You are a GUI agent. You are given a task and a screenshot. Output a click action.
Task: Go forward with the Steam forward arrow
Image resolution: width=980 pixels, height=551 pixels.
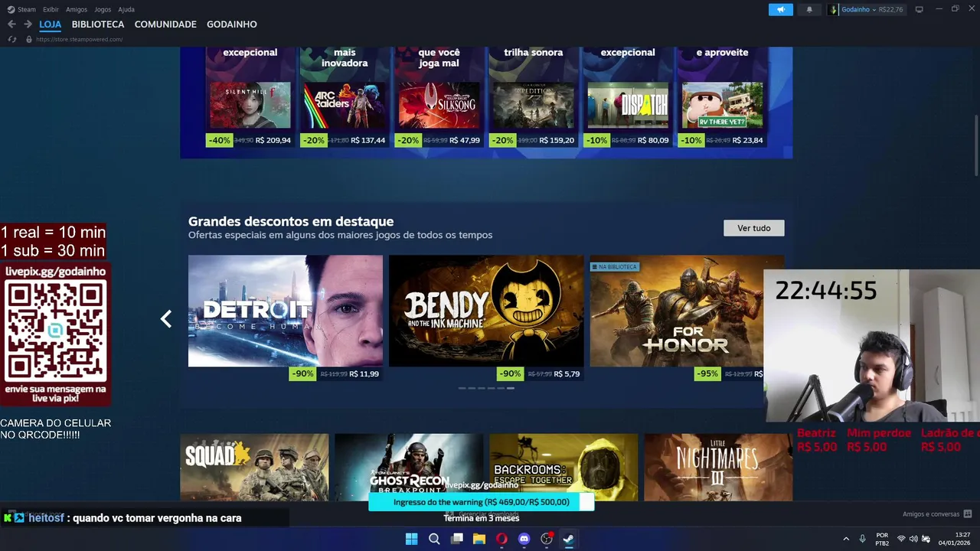coord(28,24)
